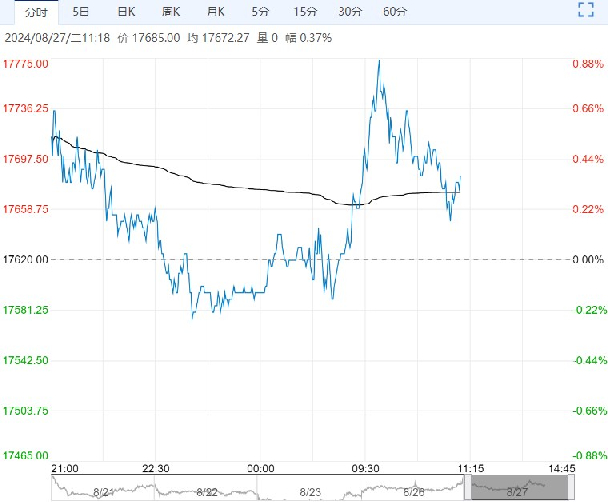Expand chart to fullscreen view
Viewport: 608px width, 502px height.
(587, 12)
